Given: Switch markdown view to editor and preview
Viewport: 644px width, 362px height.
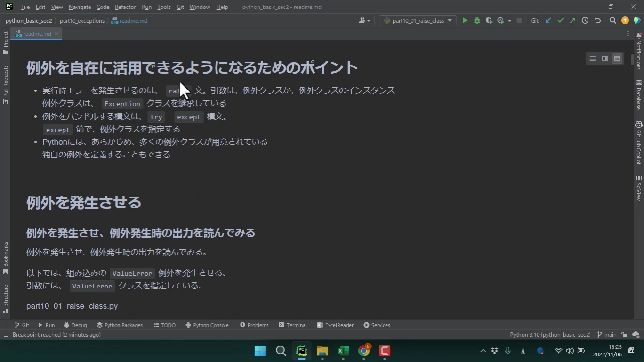Looking at the screenshot, I should tap(605, 58).
